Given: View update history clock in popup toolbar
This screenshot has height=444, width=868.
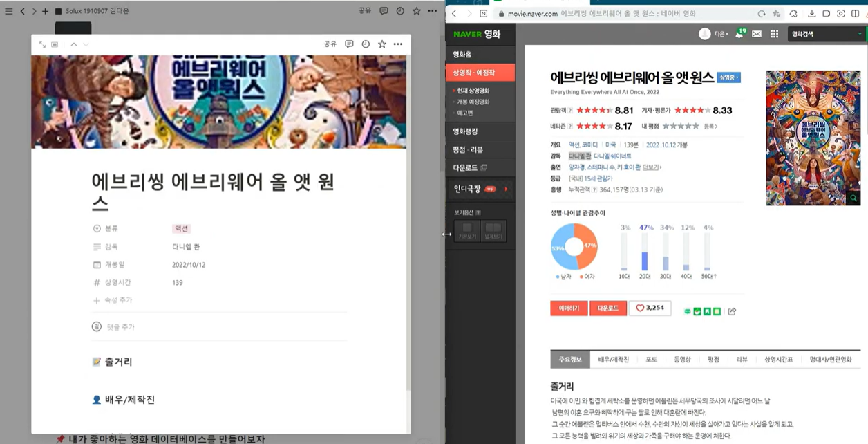Looking at the screenshot, I should [366, 44].
